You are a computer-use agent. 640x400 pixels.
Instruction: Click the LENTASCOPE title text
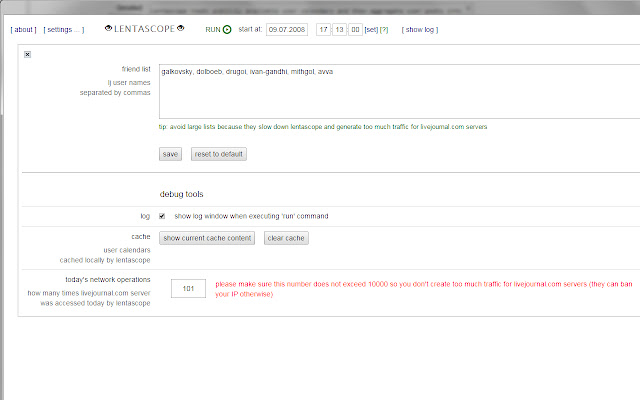tap(144, 29)
